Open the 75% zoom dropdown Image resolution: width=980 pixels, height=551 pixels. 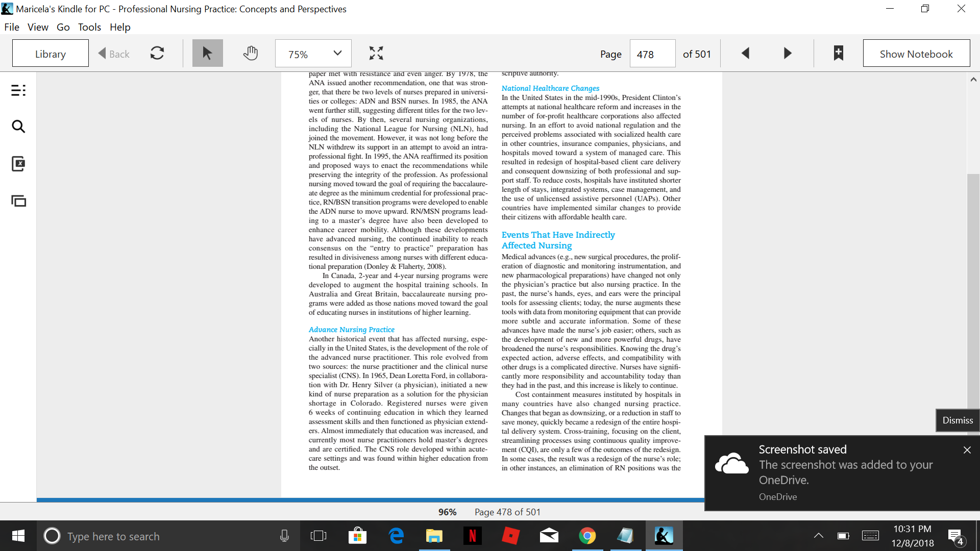[313, 54]
